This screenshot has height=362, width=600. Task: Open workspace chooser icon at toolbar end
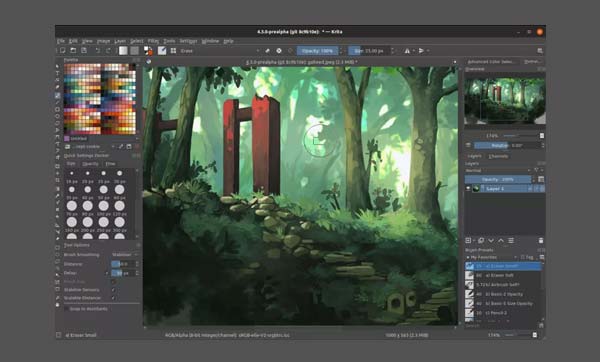click(540, 51)
